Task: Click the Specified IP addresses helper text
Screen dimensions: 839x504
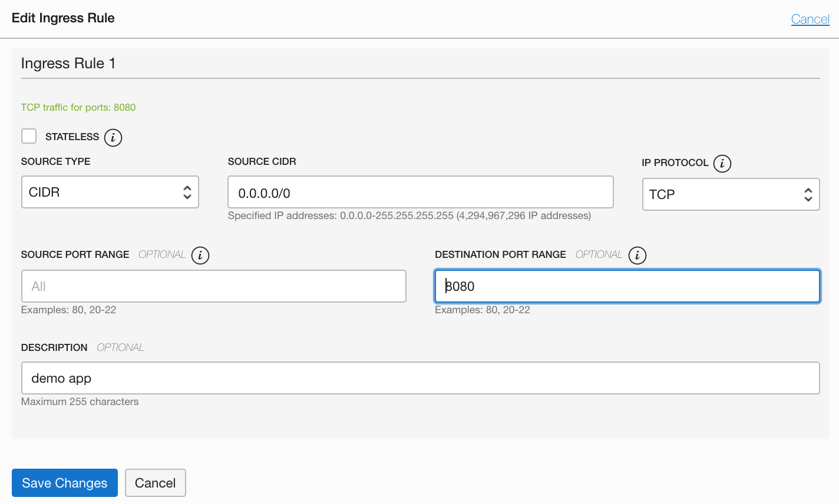Action: (x=409, y=215)
